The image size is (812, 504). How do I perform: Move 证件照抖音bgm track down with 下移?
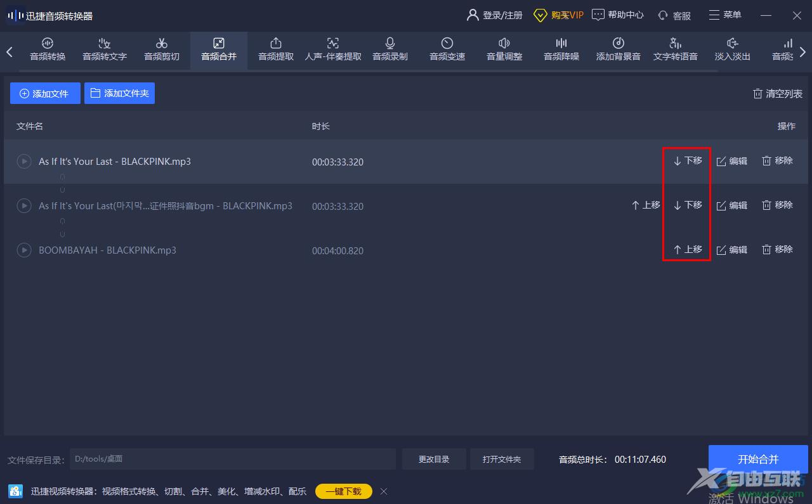[x=688, y=205]
